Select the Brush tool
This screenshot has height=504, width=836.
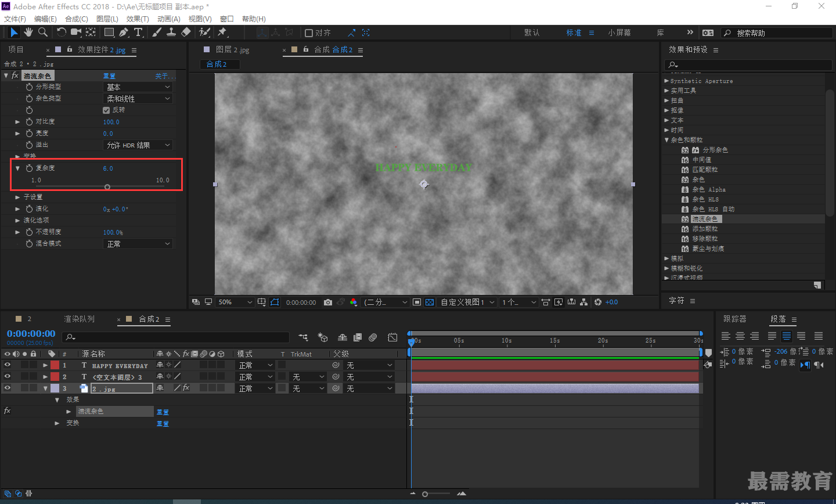coord(157,33)
